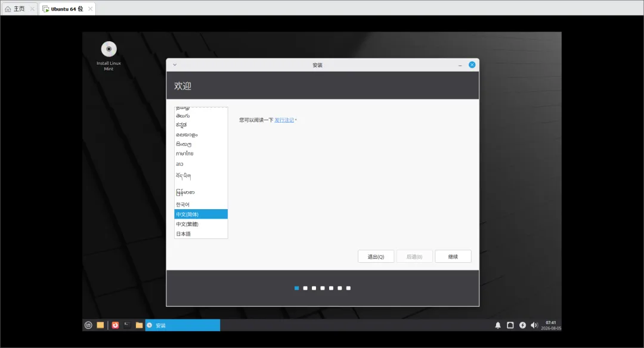
Task: Close the Ubuntu 64 位 tab
Action: click(90, 8)
